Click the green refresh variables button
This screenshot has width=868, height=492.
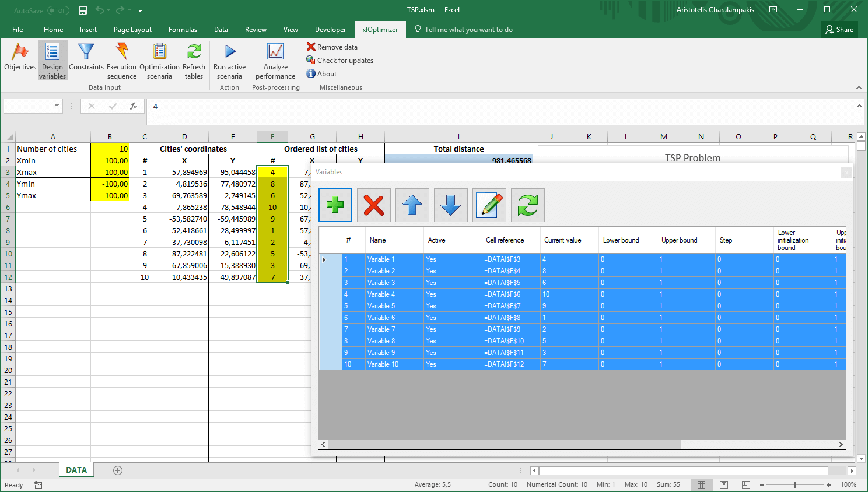tap(528, 205)
